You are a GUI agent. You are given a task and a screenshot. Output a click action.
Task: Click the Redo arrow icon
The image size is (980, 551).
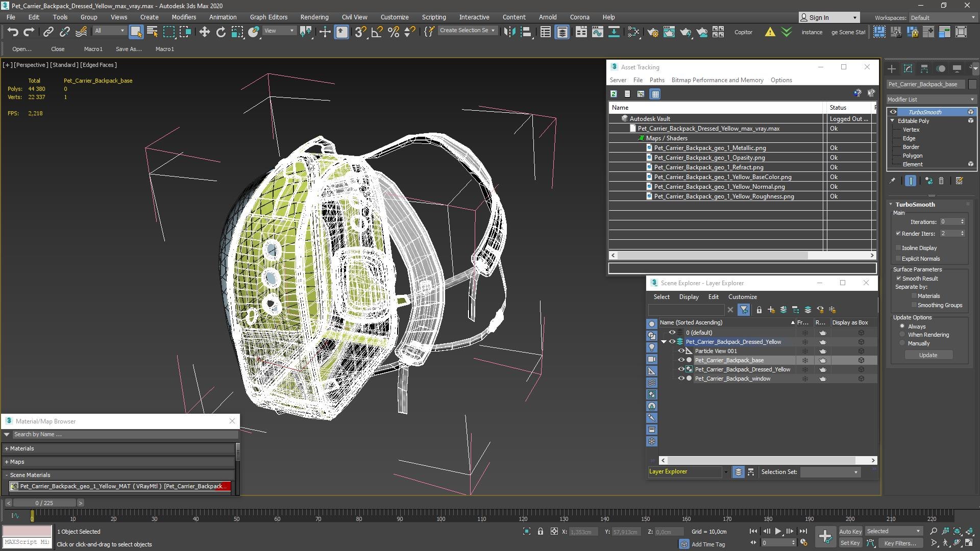[x=29, y=32]
